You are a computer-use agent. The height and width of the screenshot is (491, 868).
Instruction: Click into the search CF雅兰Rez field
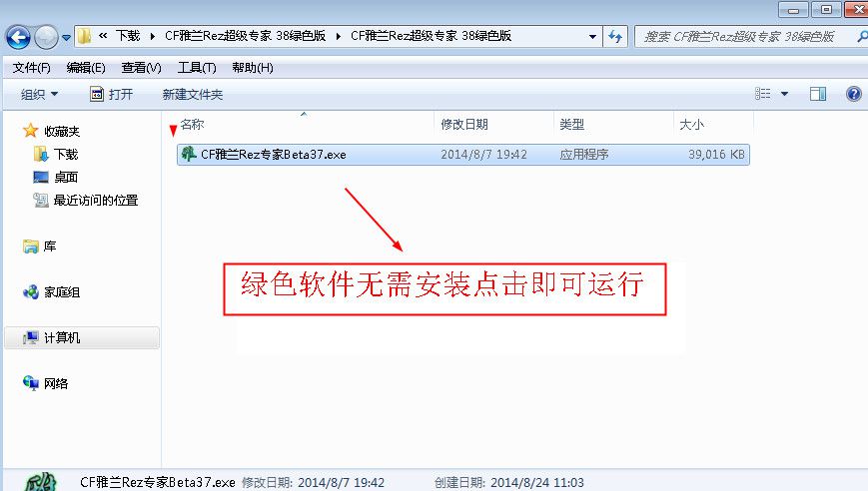click(744, 37)
